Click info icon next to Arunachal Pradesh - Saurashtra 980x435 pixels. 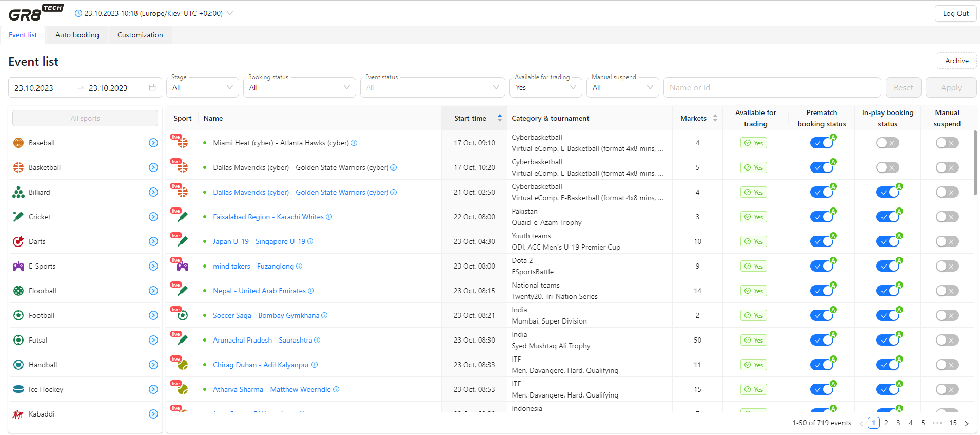coord(317,340)
